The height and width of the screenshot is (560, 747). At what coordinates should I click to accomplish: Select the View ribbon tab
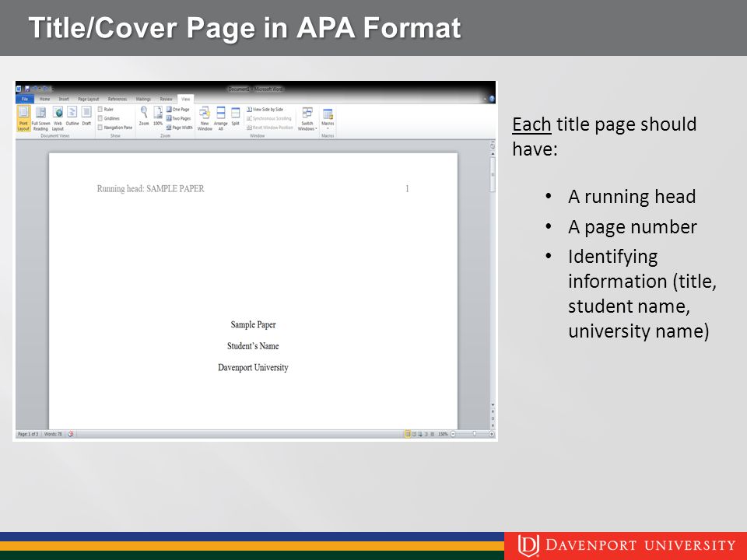tap(186, 99)
